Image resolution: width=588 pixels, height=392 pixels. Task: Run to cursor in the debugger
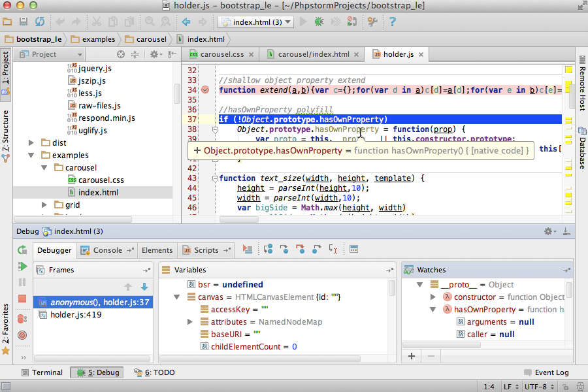pyautogui.click(x=332, y=250)
